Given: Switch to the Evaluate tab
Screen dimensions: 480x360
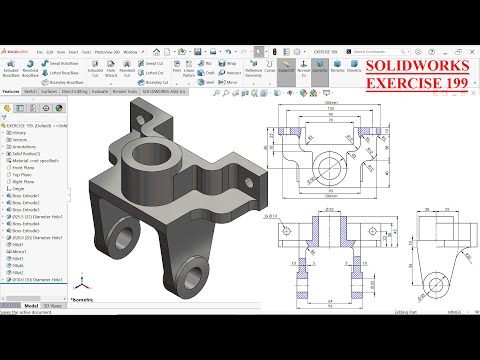Looking at the screenshot, I should click(100, 91).
